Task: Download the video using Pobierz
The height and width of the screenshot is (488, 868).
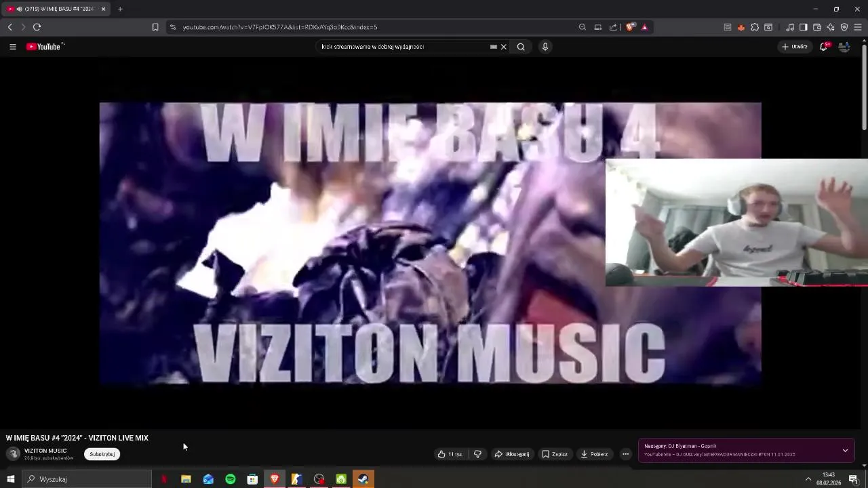Action: point(595,454)
